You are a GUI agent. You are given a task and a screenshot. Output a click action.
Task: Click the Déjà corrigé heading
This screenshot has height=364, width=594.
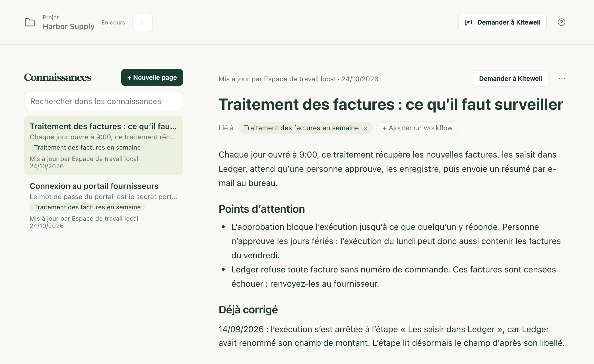[x=248, y=310]
